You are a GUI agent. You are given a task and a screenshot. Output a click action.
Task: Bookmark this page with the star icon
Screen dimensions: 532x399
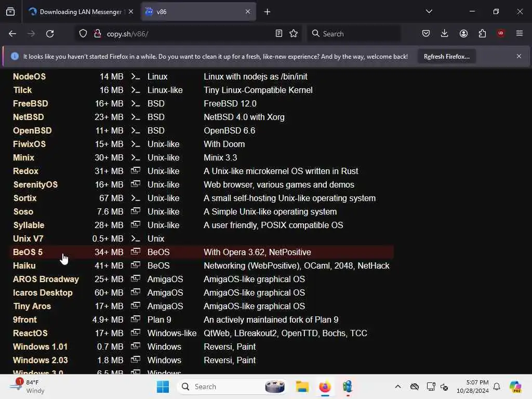pyautogui.click(x=294, y=34)
